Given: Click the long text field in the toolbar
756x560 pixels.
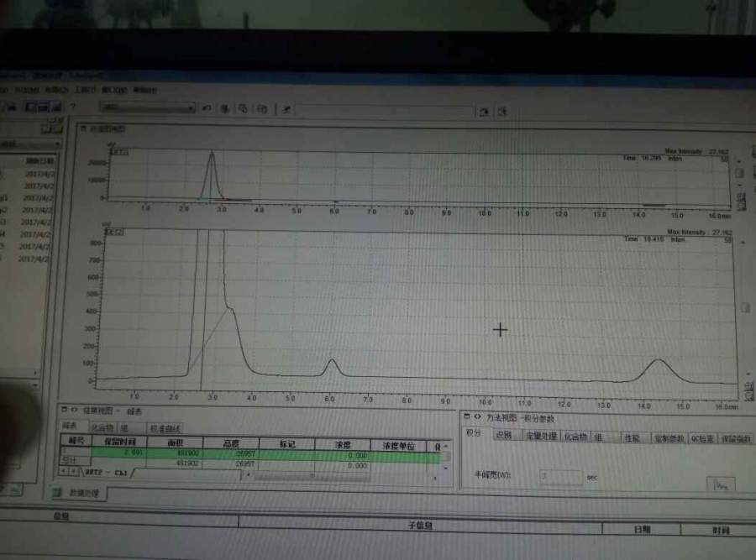Looking at the screenshot, I should (x=385, y=111).
